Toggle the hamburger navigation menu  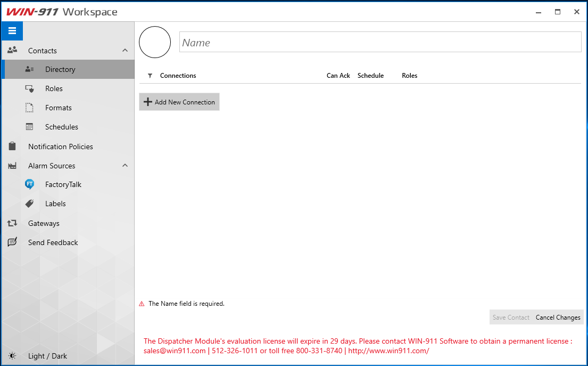coord(12,31)
